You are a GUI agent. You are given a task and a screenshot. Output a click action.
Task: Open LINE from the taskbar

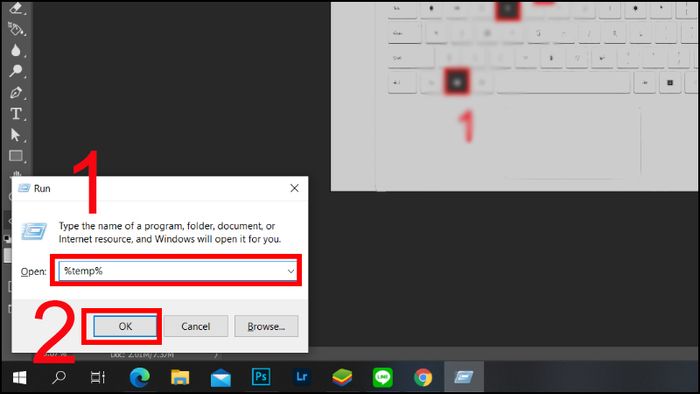(x=383, y=377)
